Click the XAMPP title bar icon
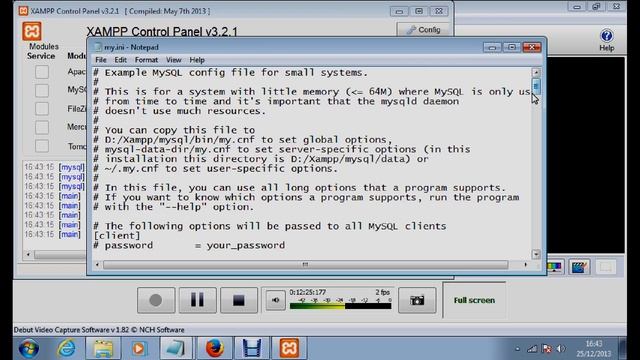This screenshot has width=640, height=360. coord(23,11)
